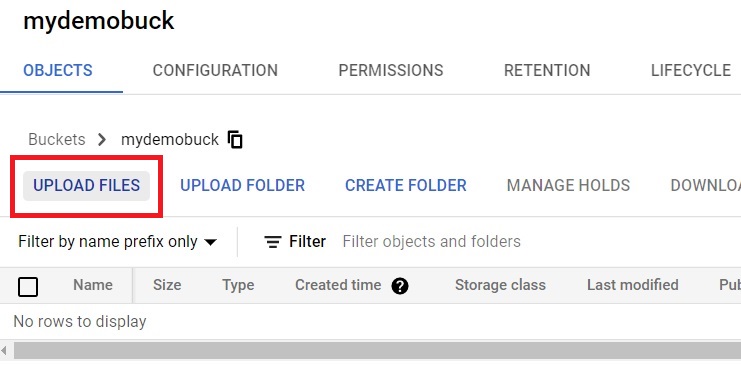Viewport: 741px width, 373px height.
Task: Click the Filter lines icon
Action: coord(273,242)
